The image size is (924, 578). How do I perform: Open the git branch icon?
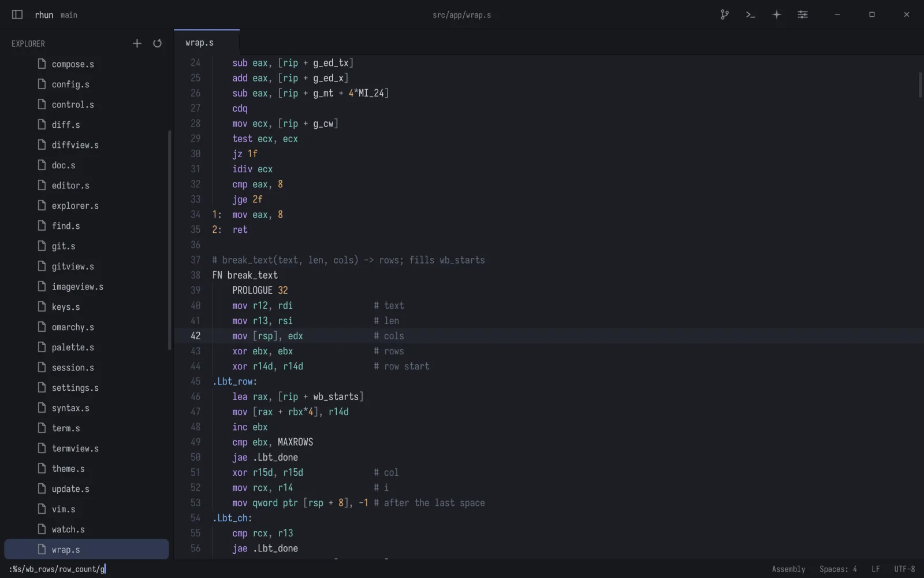pyautogui.click(x=724, y=14)
